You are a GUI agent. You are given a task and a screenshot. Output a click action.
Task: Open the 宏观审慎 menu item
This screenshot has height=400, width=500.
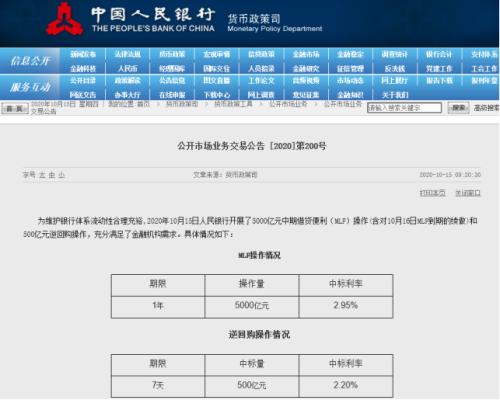pyautogui.click(x=217, y=54)
